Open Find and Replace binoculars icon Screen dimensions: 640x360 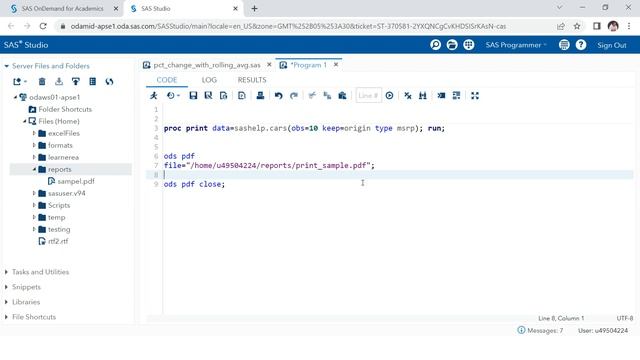pos(422,96)
